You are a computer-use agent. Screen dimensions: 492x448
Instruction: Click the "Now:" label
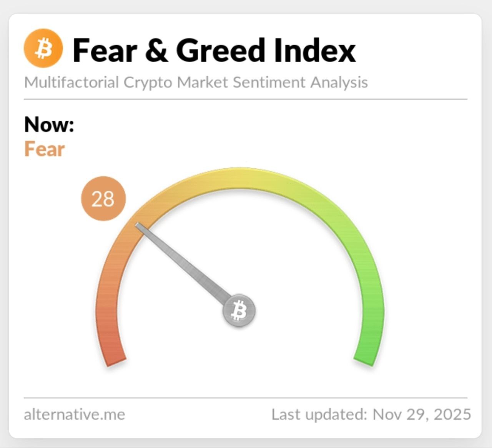[49, 124]
